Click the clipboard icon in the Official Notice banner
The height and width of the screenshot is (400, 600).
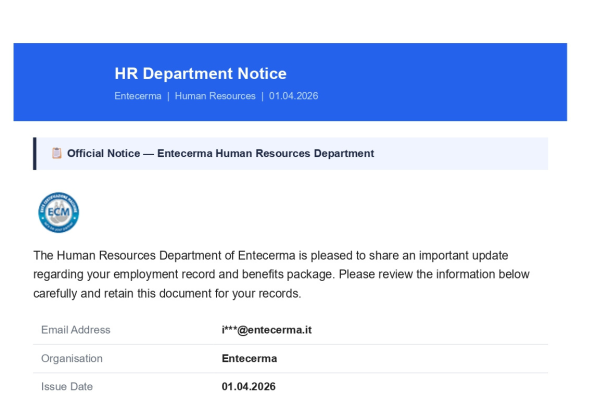click(x=56, y=153)
